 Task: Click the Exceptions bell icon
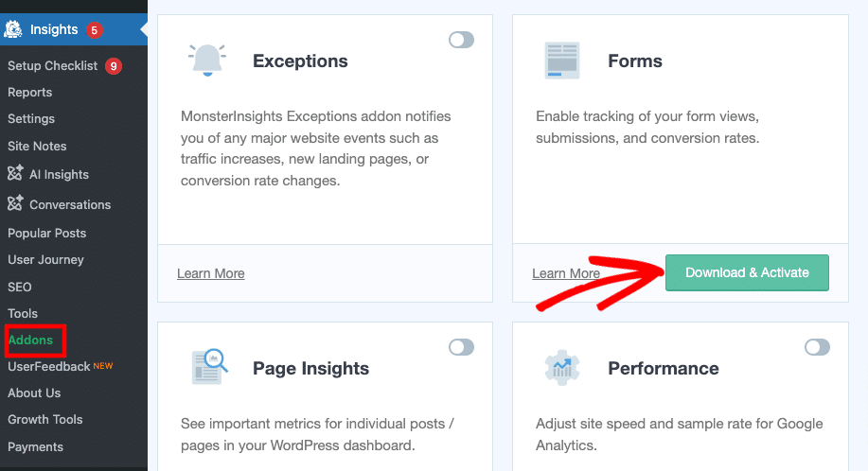(x=206, y=61)
